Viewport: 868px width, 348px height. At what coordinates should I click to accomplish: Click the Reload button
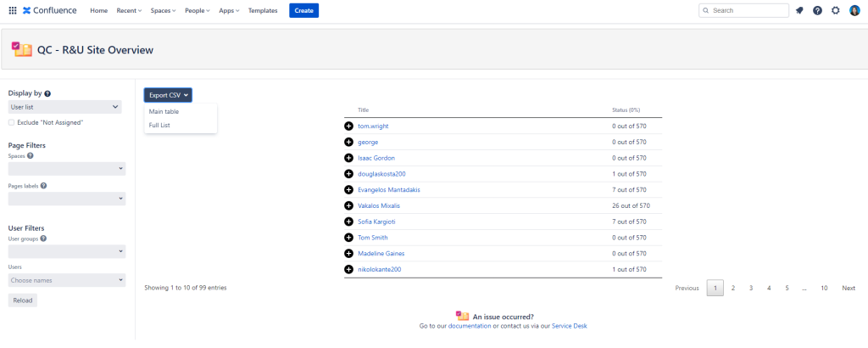(x=22, y=300)
